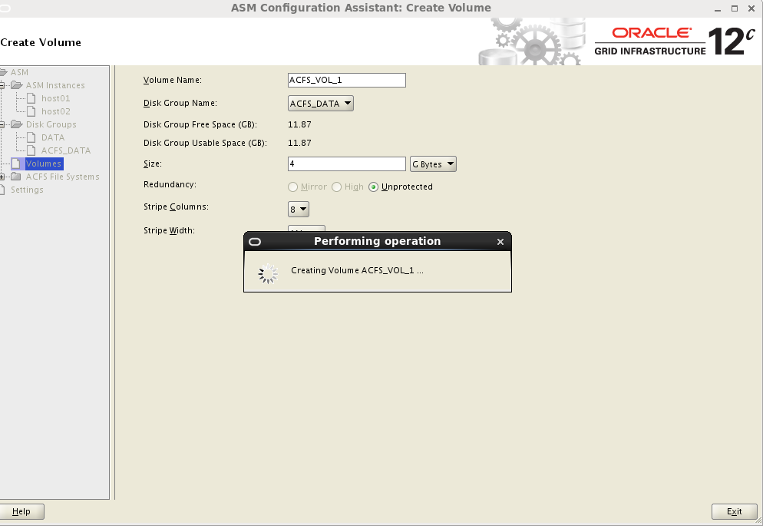Select the ACFS File Systems node

tap(62, 177)
